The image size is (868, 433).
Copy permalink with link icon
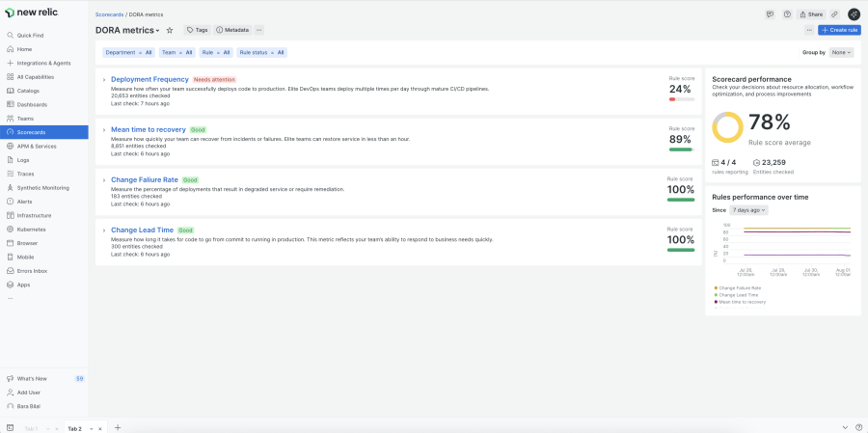point(835,14)
